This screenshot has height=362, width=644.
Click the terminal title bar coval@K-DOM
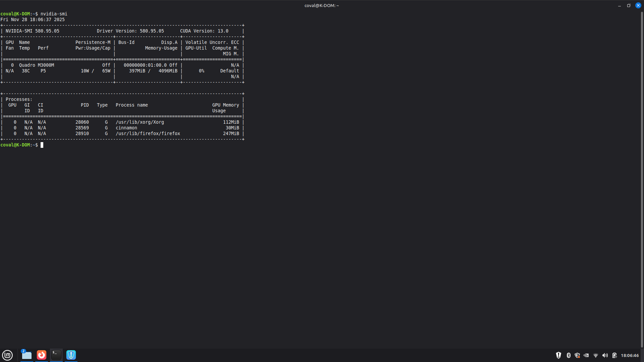(x=321, y=5)
